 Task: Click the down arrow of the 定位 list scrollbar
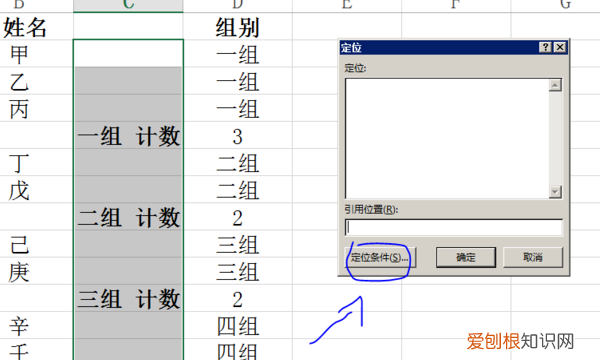click(555, 192)
